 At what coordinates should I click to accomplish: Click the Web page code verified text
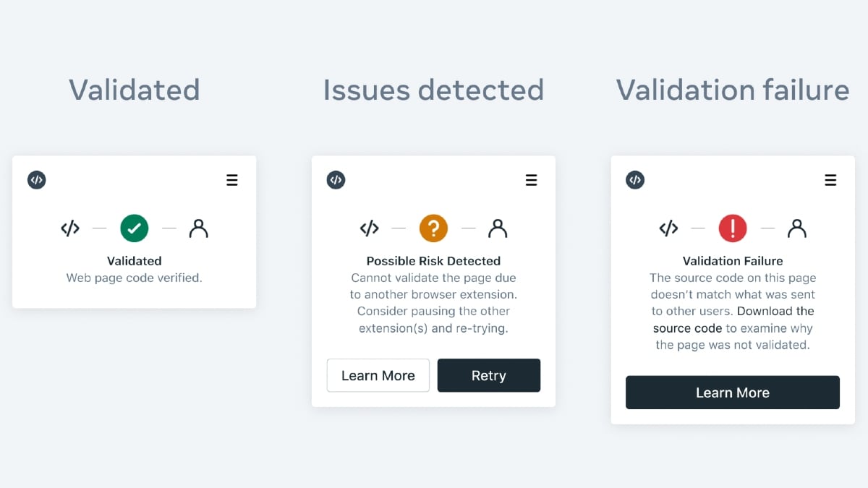pos(135,278)
